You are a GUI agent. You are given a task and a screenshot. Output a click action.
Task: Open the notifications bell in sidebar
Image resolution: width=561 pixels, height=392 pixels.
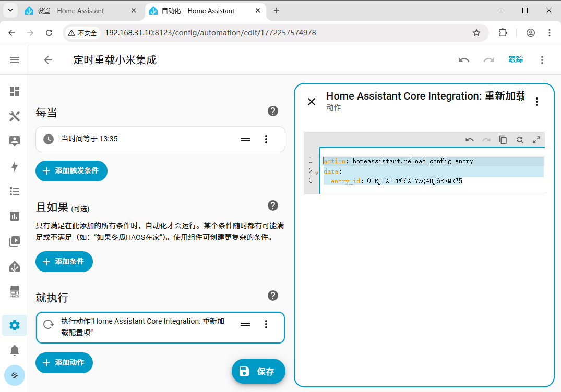tap(15, 350)
